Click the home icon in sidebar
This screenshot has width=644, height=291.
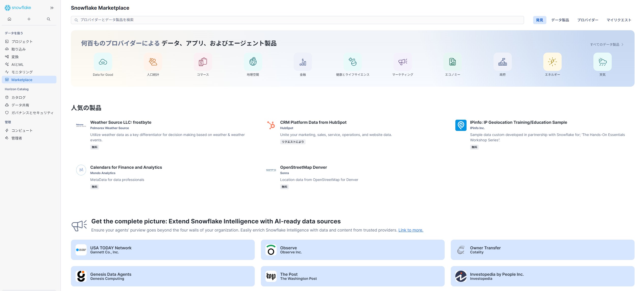pyautogui.click(x=9, y=19)
